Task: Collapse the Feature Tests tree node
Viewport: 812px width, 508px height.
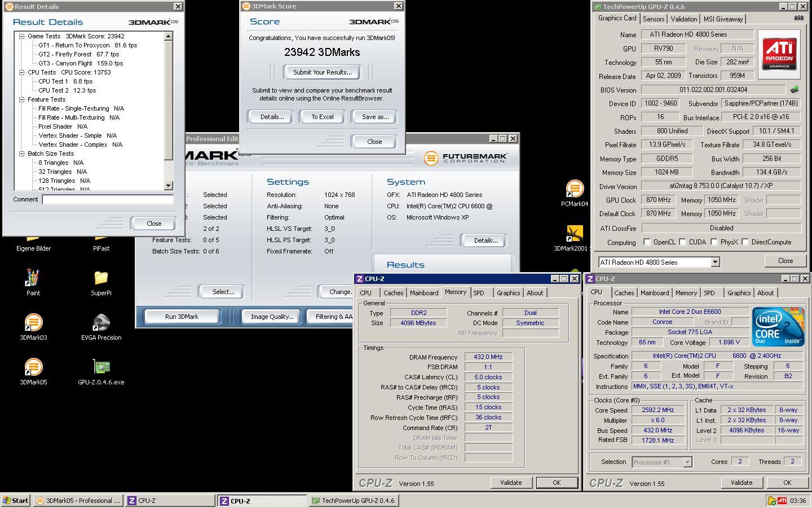Action: point(22,99)
